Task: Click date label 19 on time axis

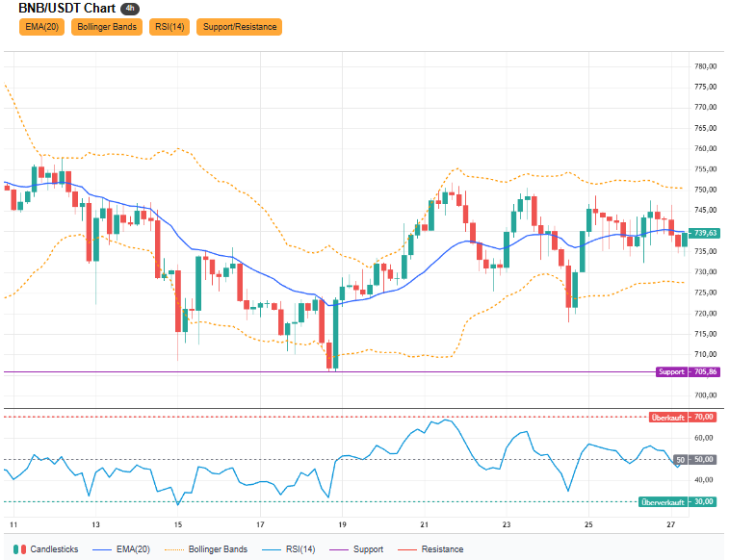Action: [x=342, y=524]
